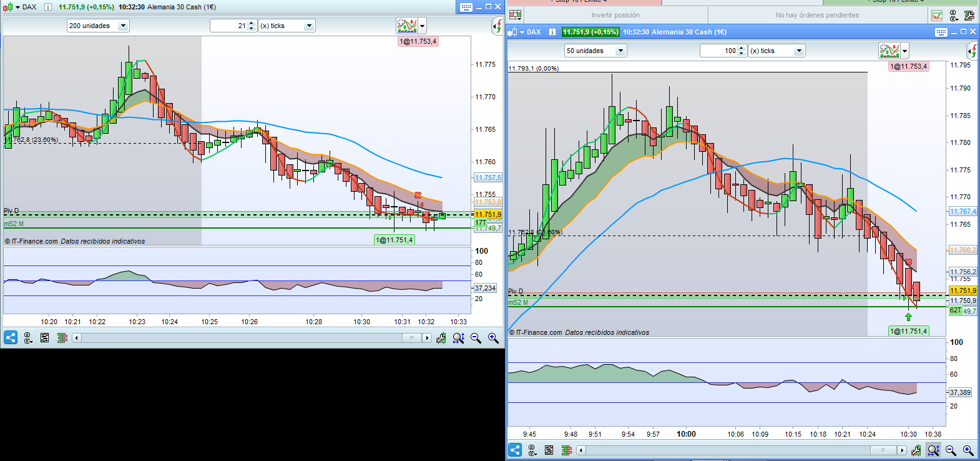Open drawing objects tool in right chart footer
Viewport: 980px width, 461px height.
point(532,450)
